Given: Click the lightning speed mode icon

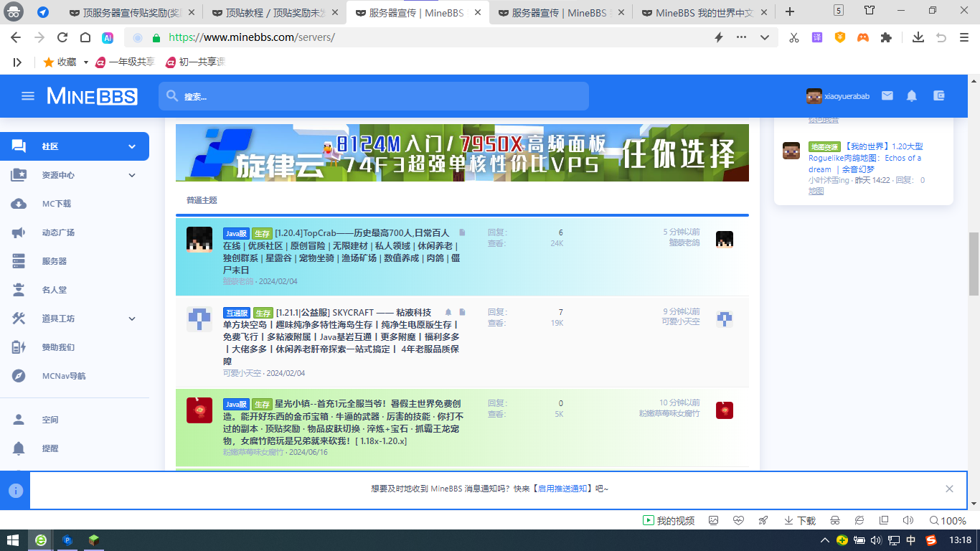Looking at the screenshot, I should tap(719, 37).
